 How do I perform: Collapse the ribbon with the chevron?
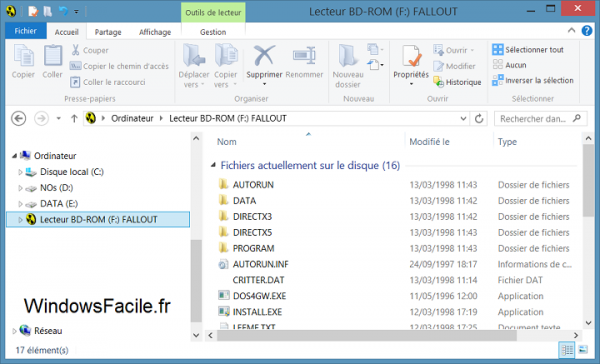[571, 30]
